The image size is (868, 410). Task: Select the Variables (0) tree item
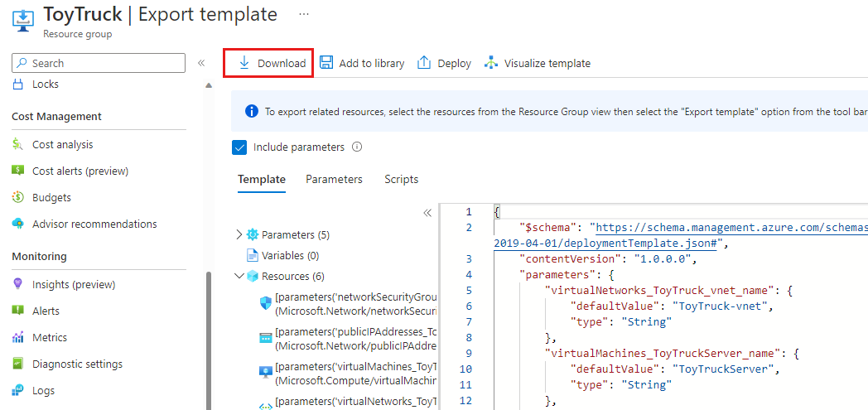(291, 256)
